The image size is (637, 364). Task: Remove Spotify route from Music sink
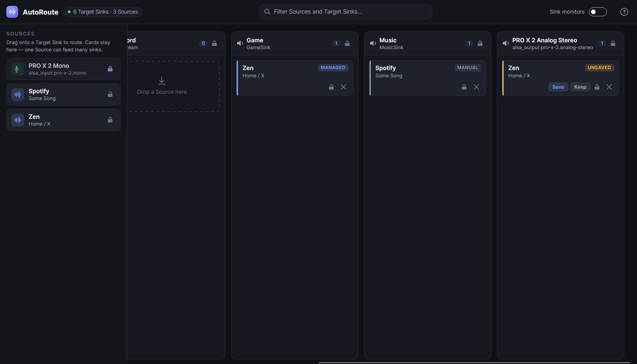click(476, 87)
